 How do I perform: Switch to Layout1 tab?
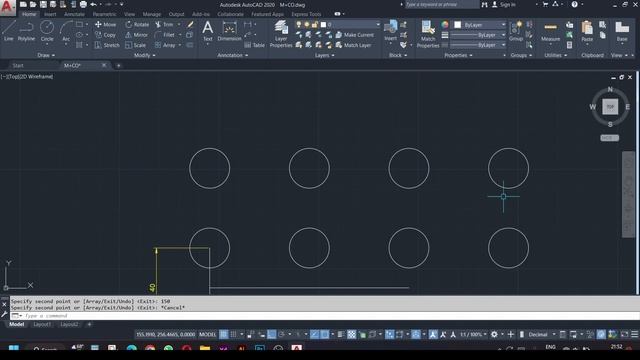click(x=42, y=324)
